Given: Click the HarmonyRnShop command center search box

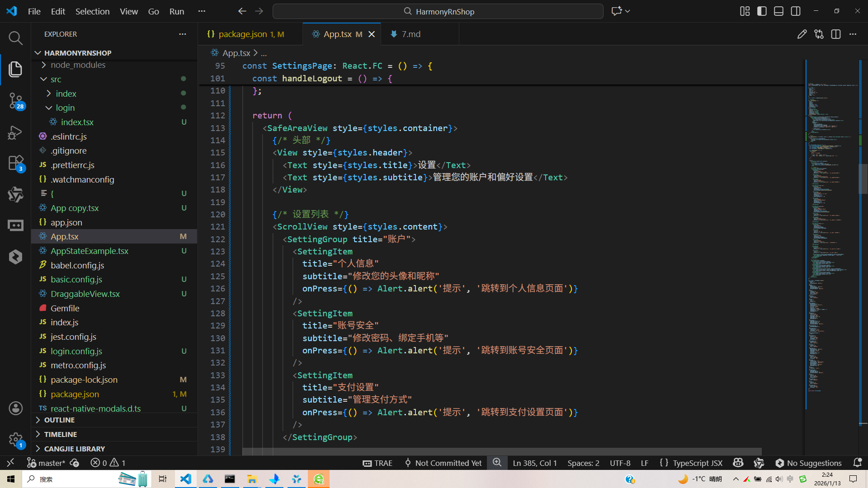Looking at the screenshot, I should coord(438,11).
